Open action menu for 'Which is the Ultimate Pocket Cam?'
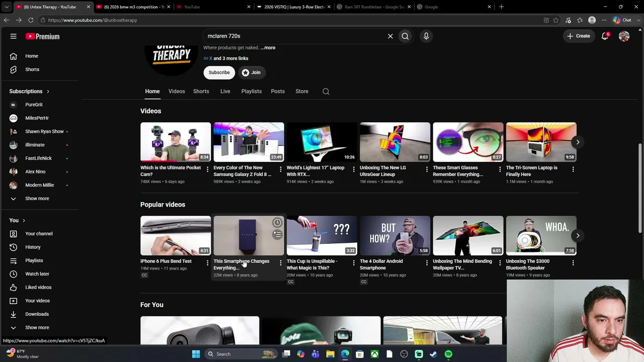The height and width of the screenshot is (362, 644). 207,169
